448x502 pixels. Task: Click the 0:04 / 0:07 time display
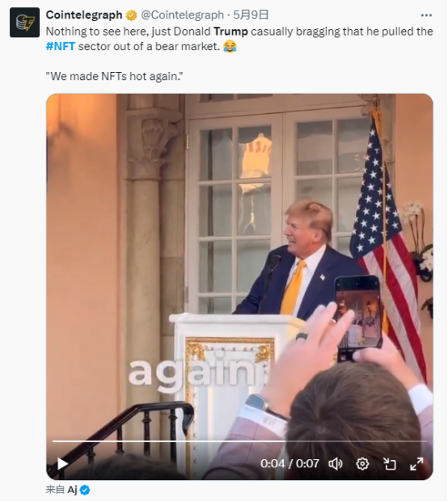[290, 463]
